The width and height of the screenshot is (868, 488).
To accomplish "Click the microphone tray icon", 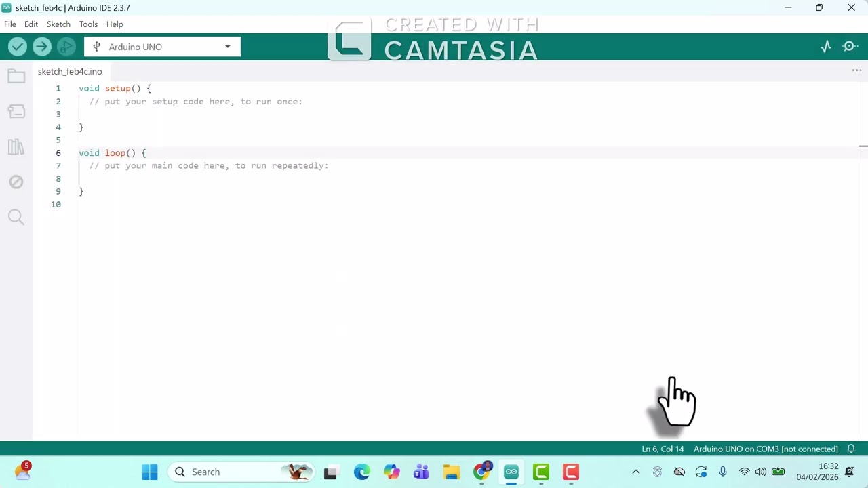I will [x=723, y=472].
